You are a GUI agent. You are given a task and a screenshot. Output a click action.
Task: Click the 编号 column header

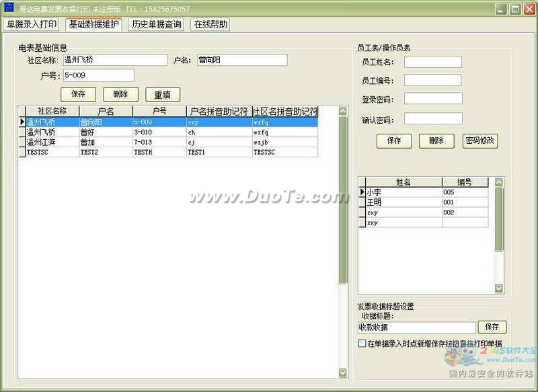click(465, 182)
